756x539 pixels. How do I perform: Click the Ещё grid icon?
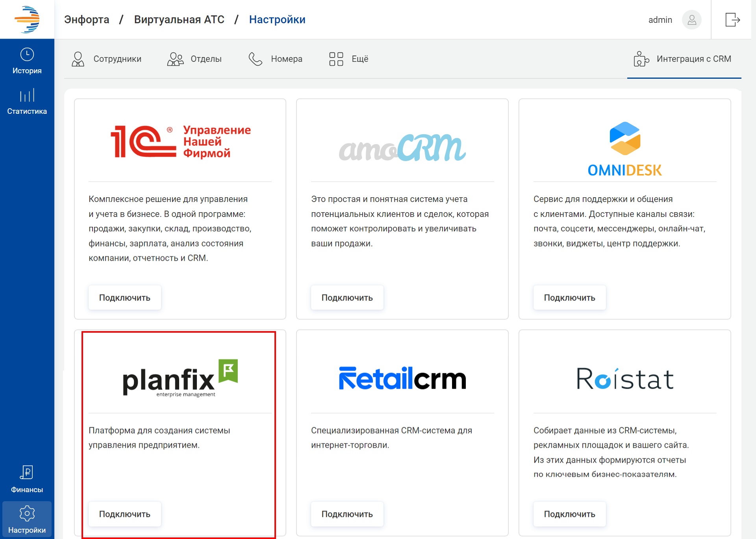(336, 59)
